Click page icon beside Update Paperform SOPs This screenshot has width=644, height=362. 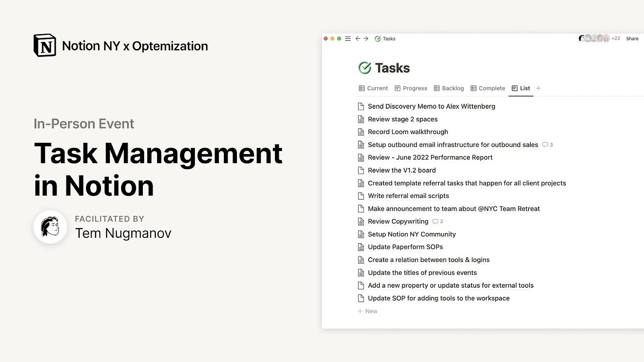click(x=361, y=247)
